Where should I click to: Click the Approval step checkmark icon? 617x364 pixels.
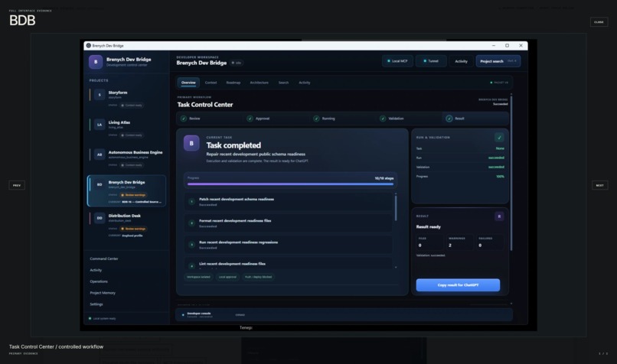click(x=250, y=119)
